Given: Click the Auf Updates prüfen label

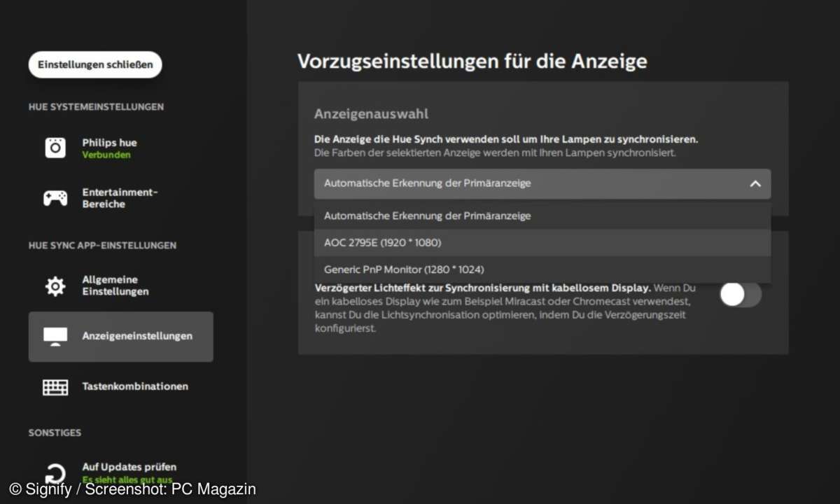Looking at the screenshot, I should (x=129, y=467).
